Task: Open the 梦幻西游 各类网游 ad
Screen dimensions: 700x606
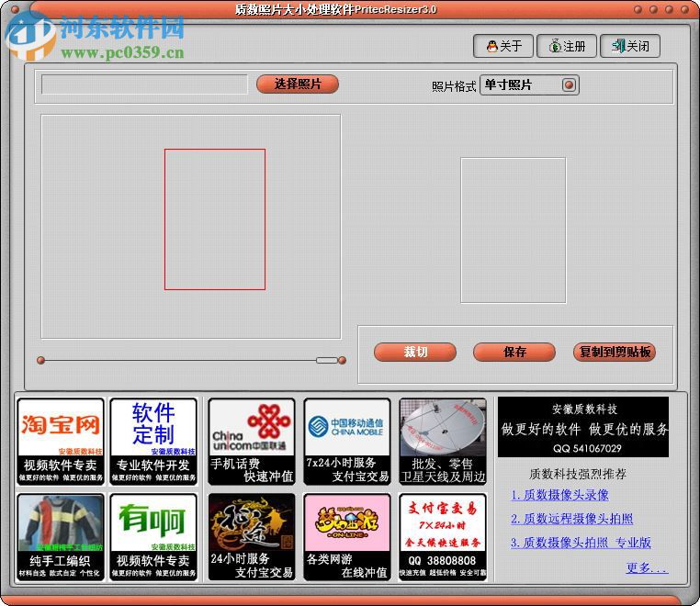Action: click(x=347, y=537)
